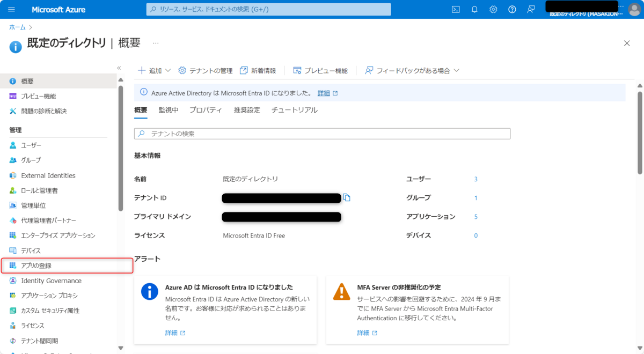644x354 pixels.
Task: Click the main content scrollbar thumb
Action: point(640,132)
